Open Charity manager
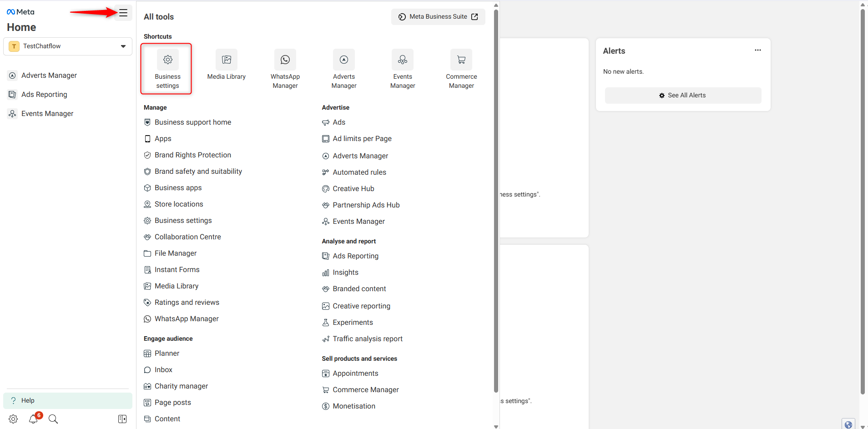Viewport: 868px width, 429px height. coord(176,386)
